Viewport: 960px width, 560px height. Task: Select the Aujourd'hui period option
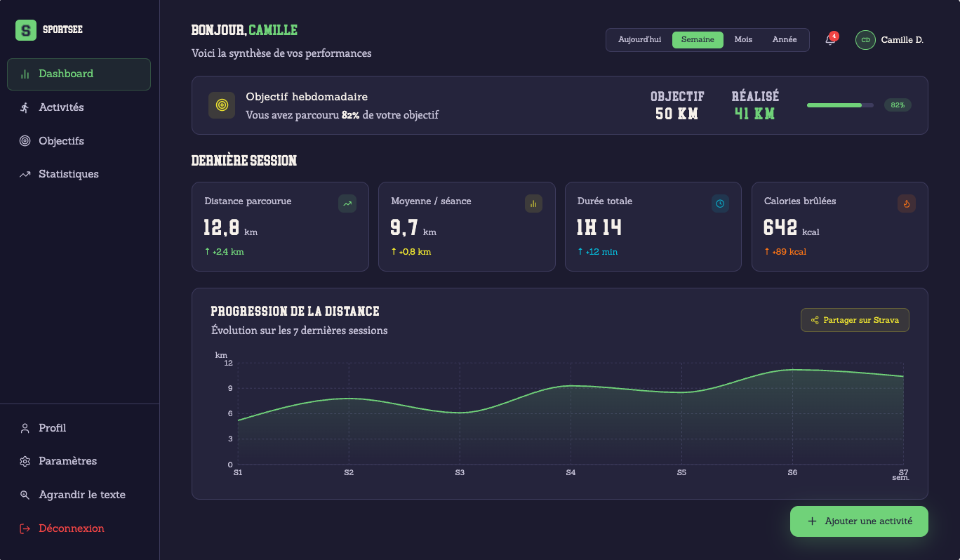(639, 40)
